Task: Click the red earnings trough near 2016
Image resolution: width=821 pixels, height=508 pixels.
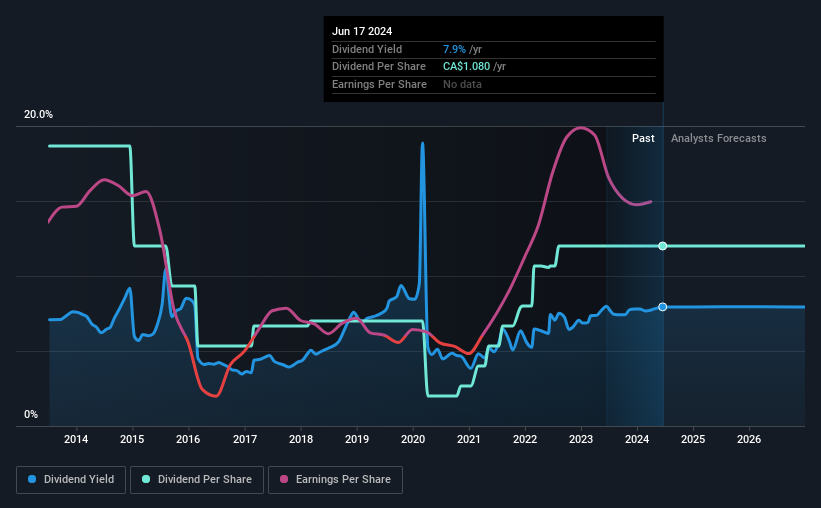Action: coord(215,396)
